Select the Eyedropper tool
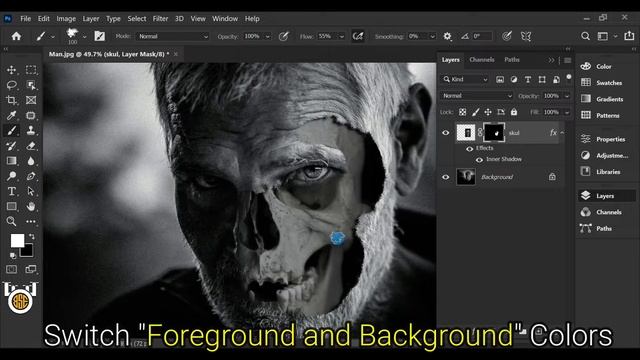640x360 pixels. (x=11, y=116)
